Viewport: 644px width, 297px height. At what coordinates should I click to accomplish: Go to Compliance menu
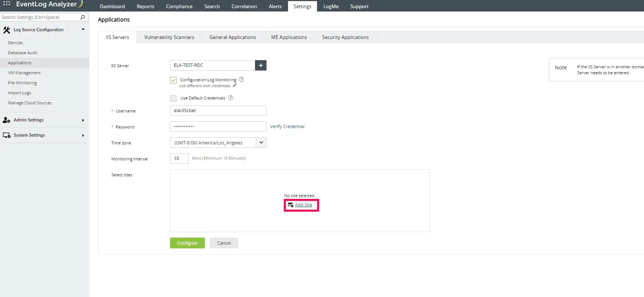(x=179, y=6)
